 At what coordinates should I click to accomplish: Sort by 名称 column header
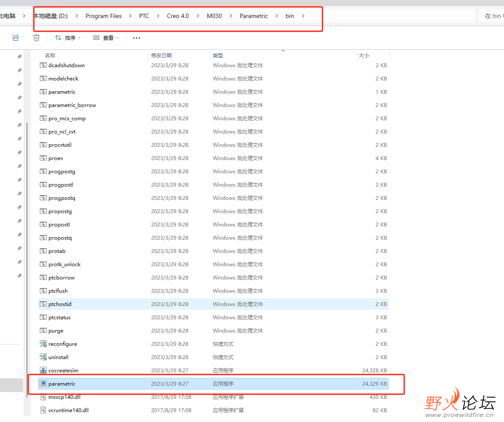(50, 56)
